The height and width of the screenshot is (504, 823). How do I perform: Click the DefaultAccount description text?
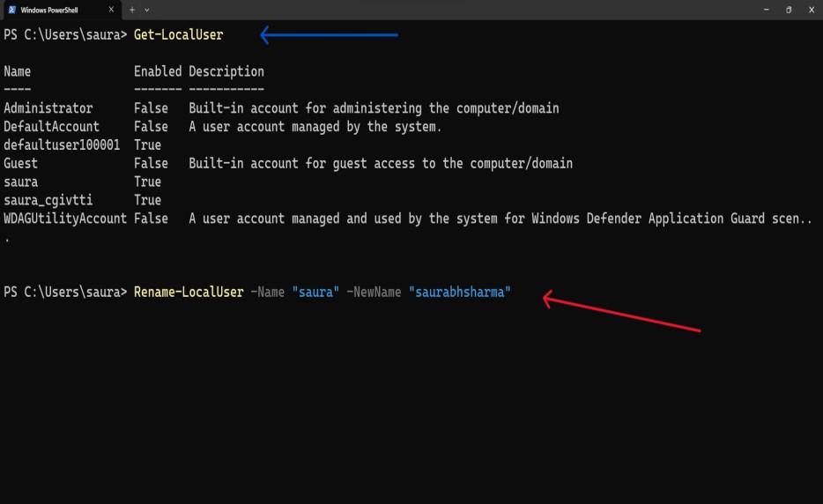pos(315,127)
